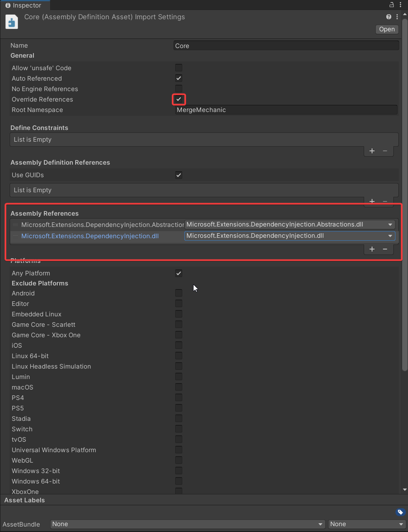The height and width of the screenshot is (532, 408).
Task: Click the help question mark icon
Action: click(389, 17)
